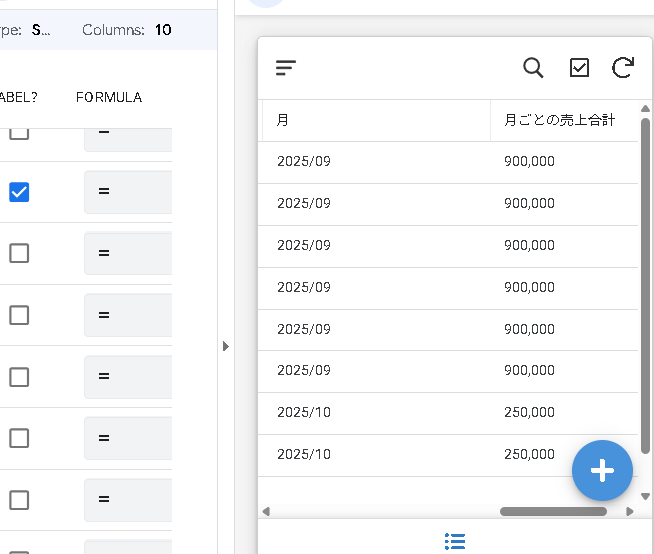This screenshot has height=554, width=654.
Task: Tick the empty checkbox just below the checked one
Action: (19, 253)
